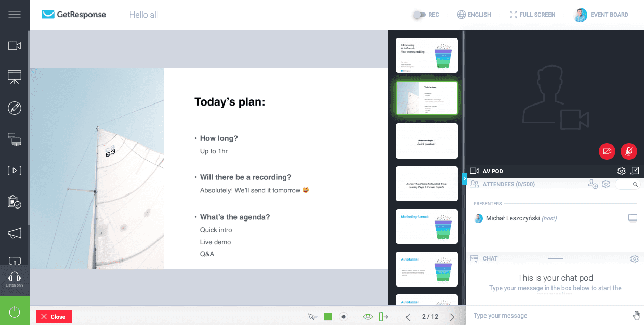The height and width of the screenshot is (325, 644).
Task: Open the polls and surveys tool
Action: click(15, 202)
